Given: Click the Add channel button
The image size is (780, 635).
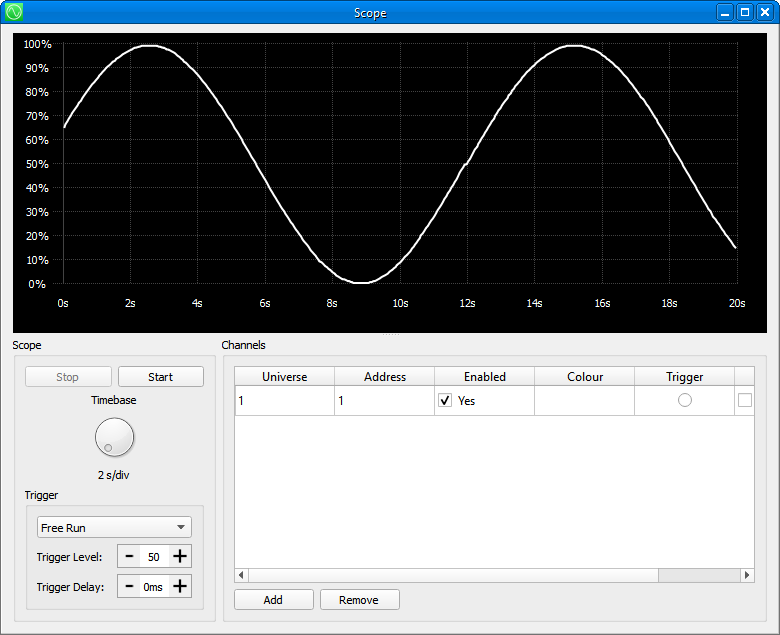Looking at the screenshot, I should (273, 600).
